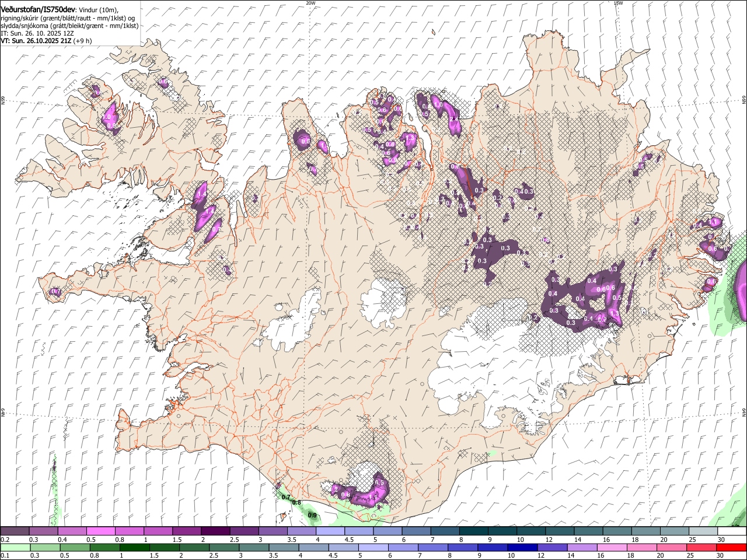Click the Veðurstofan/IS750dev title text
This screenshot has width=747, height=560.
click(38, 9)
